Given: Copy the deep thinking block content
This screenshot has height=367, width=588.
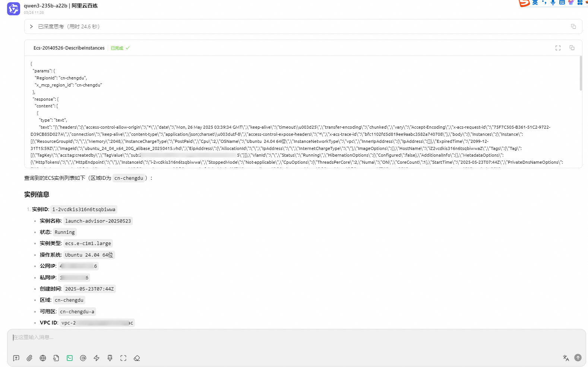Looking at the screenshot, I should [x=573, y=26].
